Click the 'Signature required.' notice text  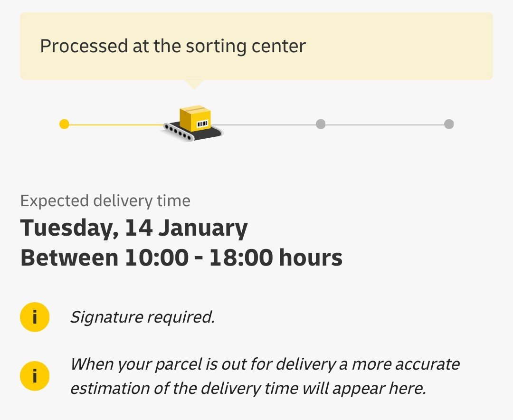point(142,317)
